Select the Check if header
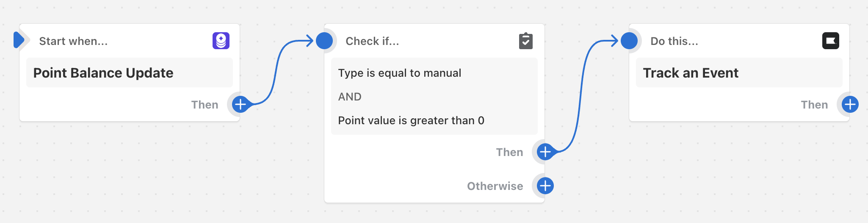Screen dimensions: 868x223 click(372, 41)
